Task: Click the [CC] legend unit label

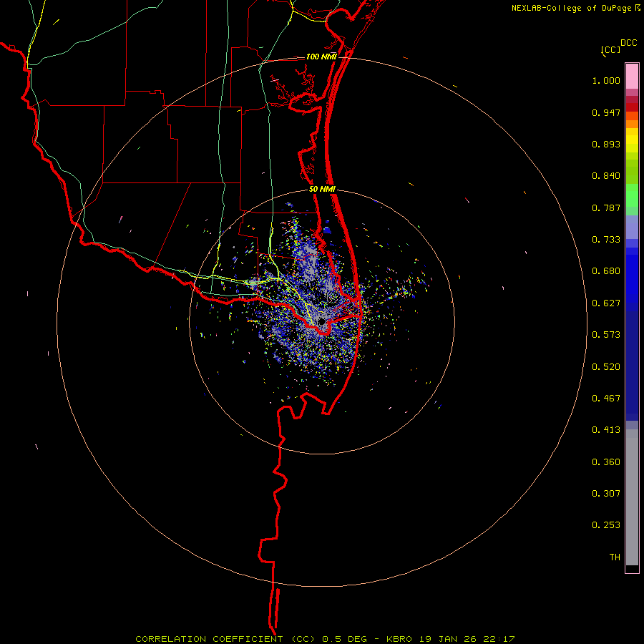Action: [611, 50]
